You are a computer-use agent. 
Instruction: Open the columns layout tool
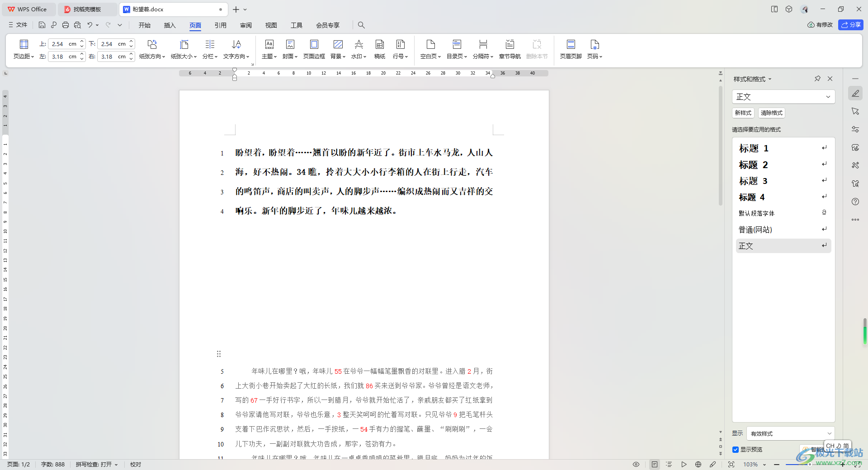click(x=210, y=49)
